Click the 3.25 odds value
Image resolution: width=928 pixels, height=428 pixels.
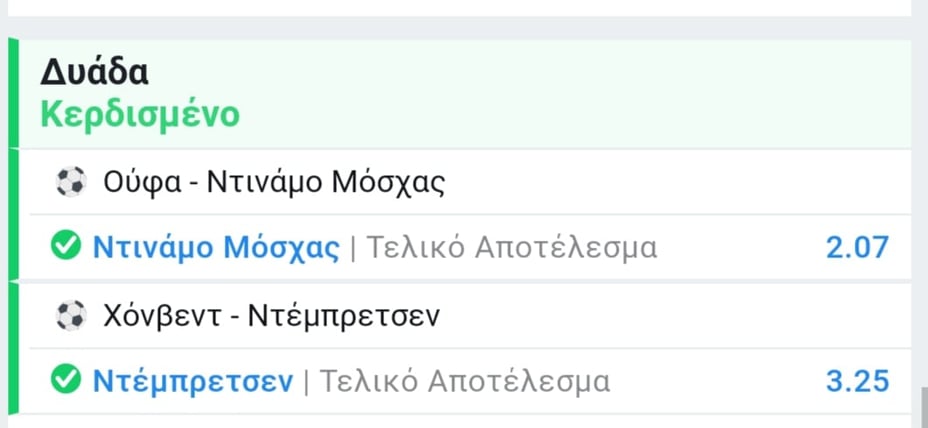[857, 381]
